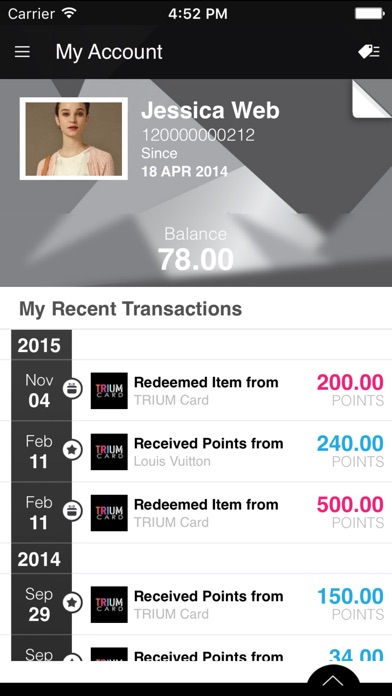Expand the bottom chevron up panel
Viewport: 392px width, 696px height.
point(333,680)
